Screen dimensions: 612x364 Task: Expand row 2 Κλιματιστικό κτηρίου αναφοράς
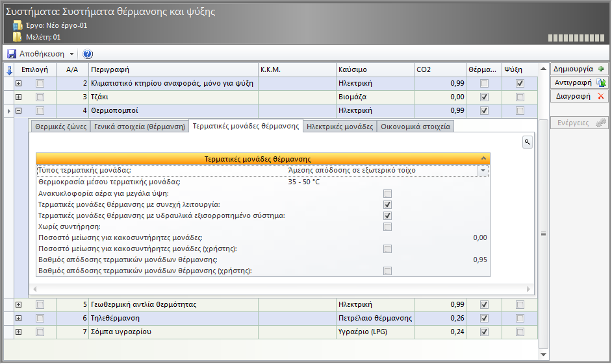click(x=18, y=84)
